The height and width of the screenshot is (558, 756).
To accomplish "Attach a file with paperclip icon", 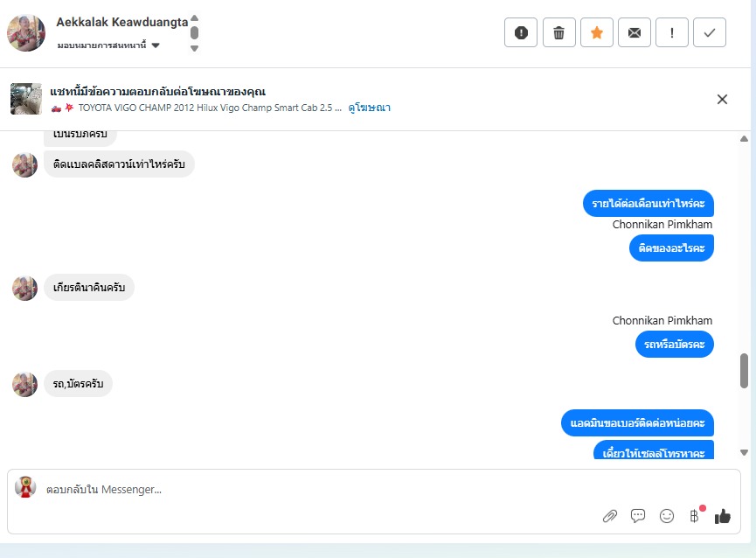I will pyautogui.click(x=610, y=516).
